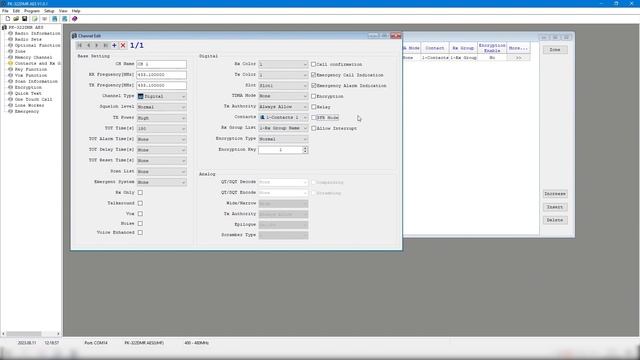Enable Rx Only checkbox
Image resolution: width=640 pixels, height=360 pixels.
click(x=140, y=193)
